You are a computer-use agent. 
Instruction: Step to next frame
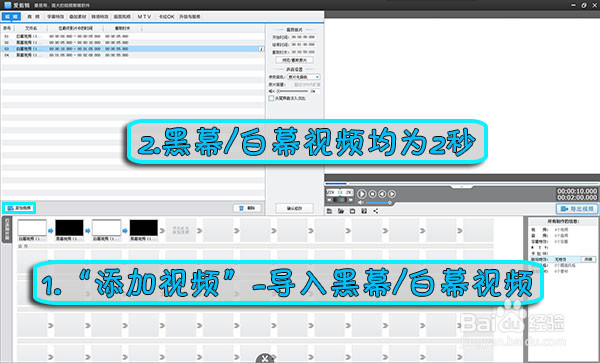click(392, 194)
